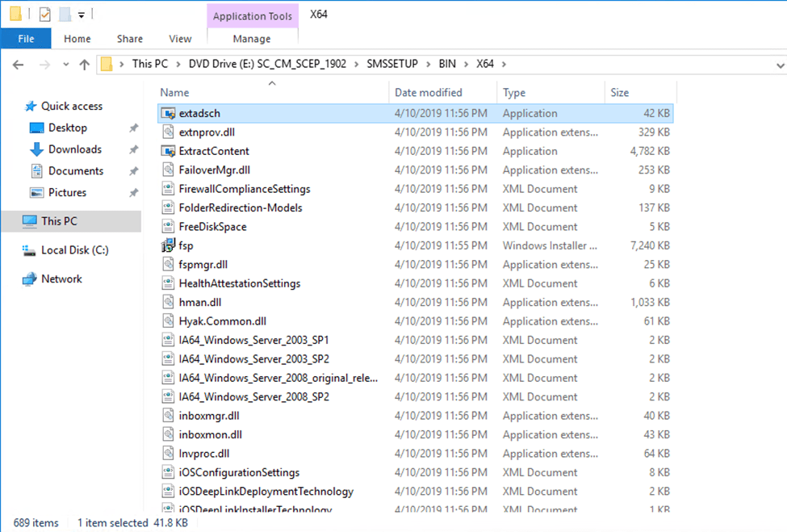This screenshot has height=532, width=787.
Task: Click the Up arrow navigation button
Action: point(84,65)
